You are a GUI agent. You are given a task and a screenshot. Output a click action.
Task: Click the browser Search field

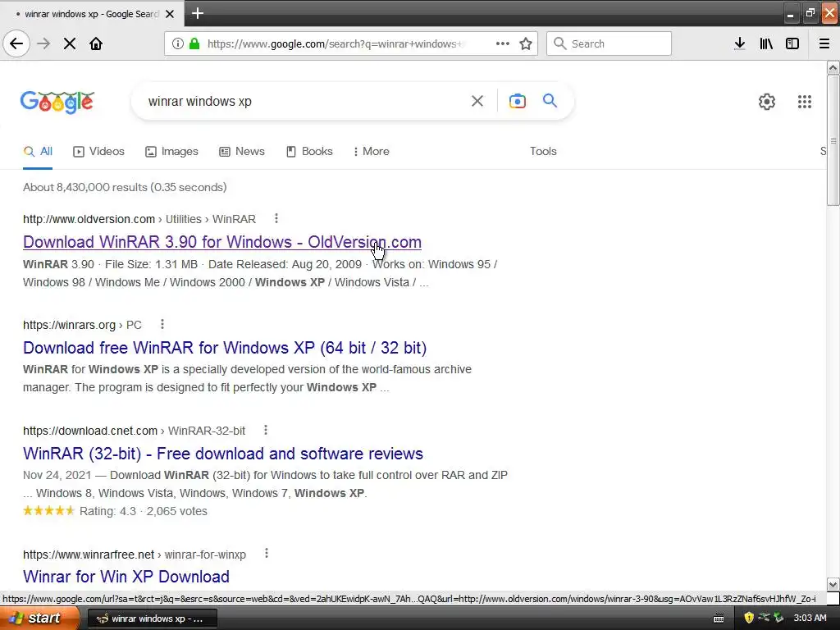(x=609, y=43)
